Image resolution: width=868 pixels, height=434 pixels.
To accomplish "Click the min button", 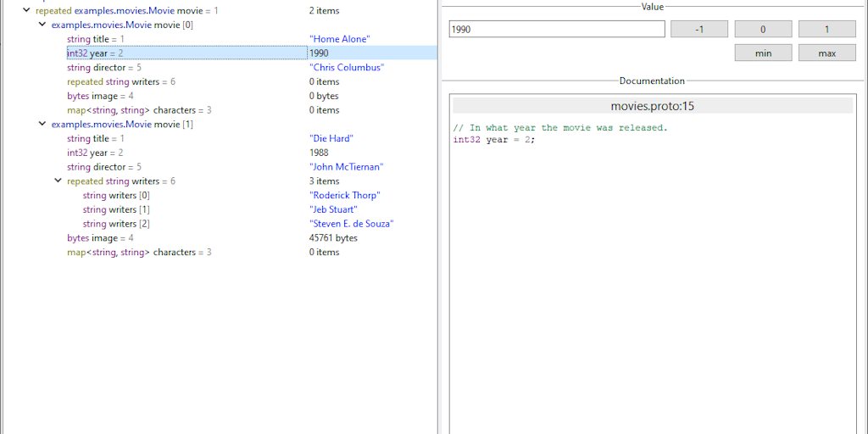I will pyautogui.click(x=763, y=53).
